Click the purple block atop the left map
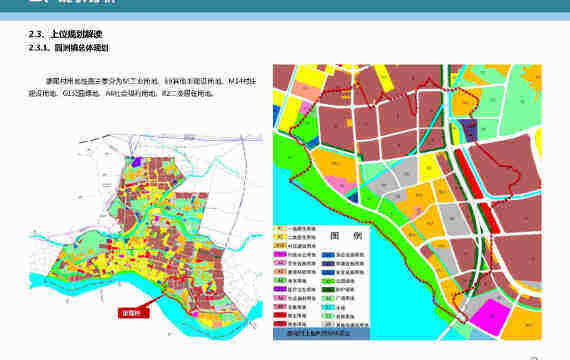 point(137,162)
